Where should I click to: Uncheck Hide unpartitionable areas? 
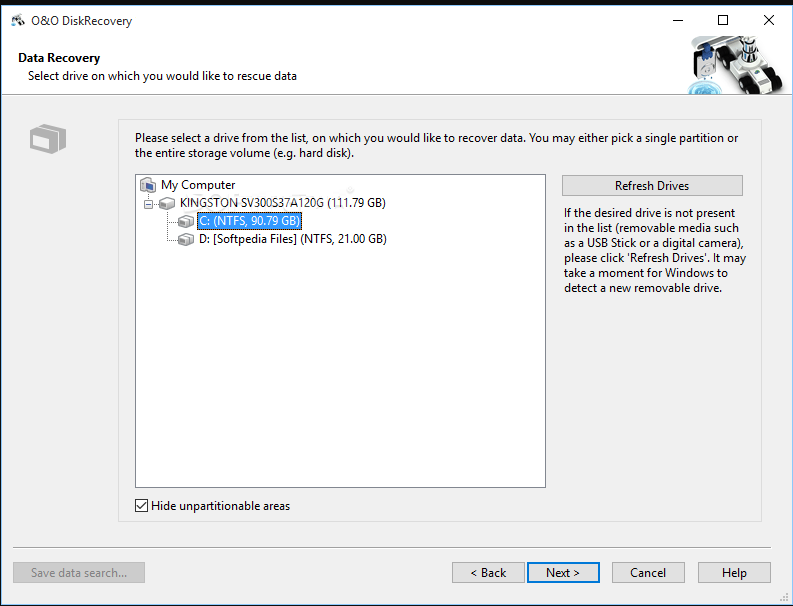(x=141, y=506)
